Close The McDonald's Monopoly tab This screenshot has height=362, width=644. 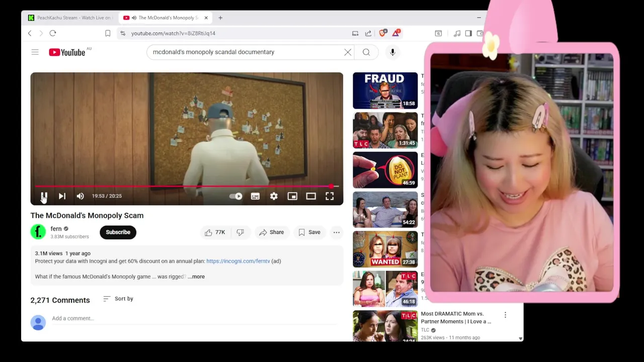tap(206, 18)
